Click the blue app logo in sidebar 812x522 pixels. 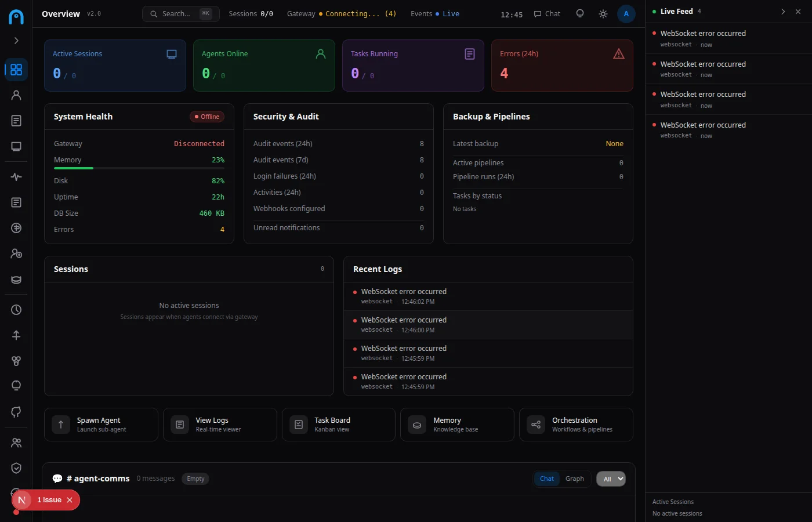pyautogui.click(x=16, y=16)
